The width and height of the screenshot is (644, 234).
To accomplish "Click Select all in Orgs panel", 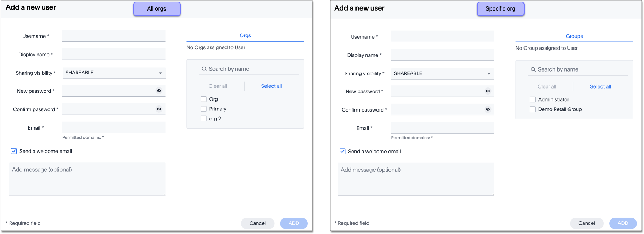I will [271, 86].
